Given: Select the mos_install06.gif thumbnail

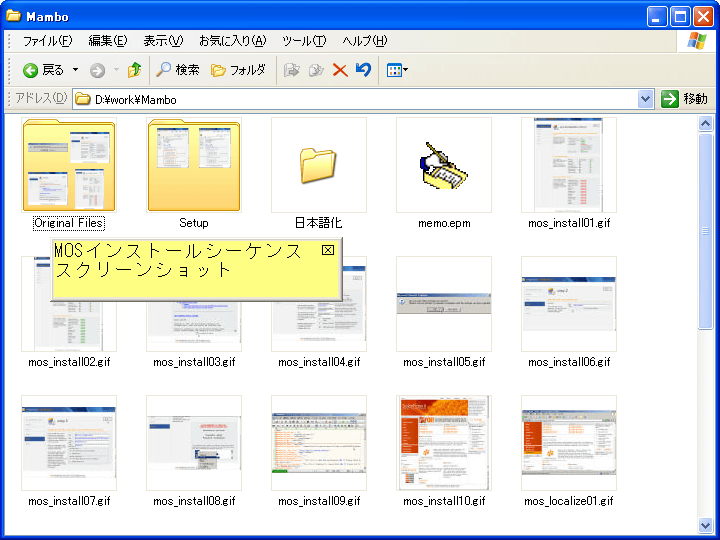Looking at the screenshot, I should [569, 304].
